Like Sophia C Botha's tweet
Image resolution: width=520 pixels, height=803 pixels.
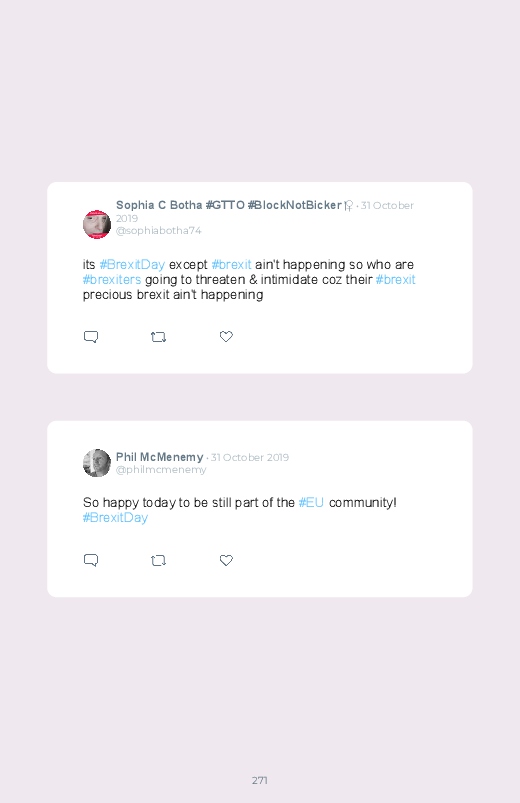226,336
